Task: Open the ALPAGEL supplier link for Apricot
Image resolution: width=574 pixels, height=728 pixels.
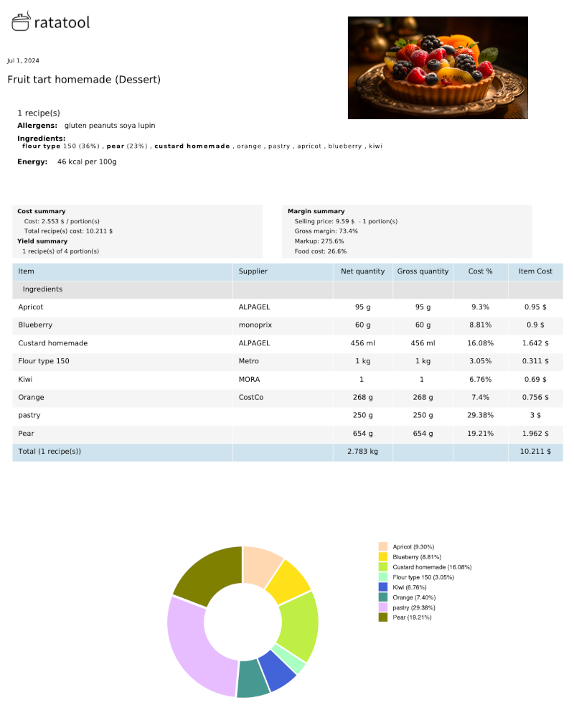Action: pos(255,307)
